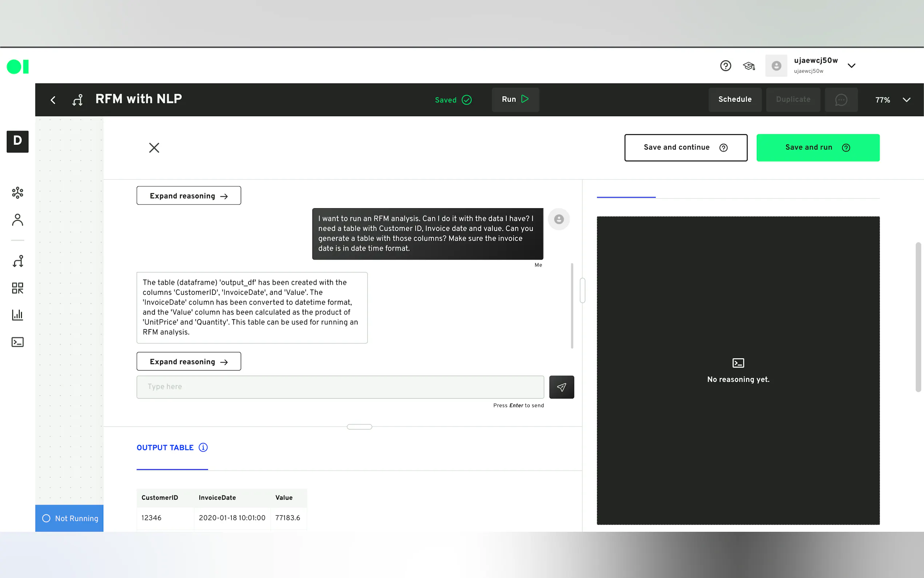
Task: Expand reasoning below the output_df response
Action: coord(189,362)
